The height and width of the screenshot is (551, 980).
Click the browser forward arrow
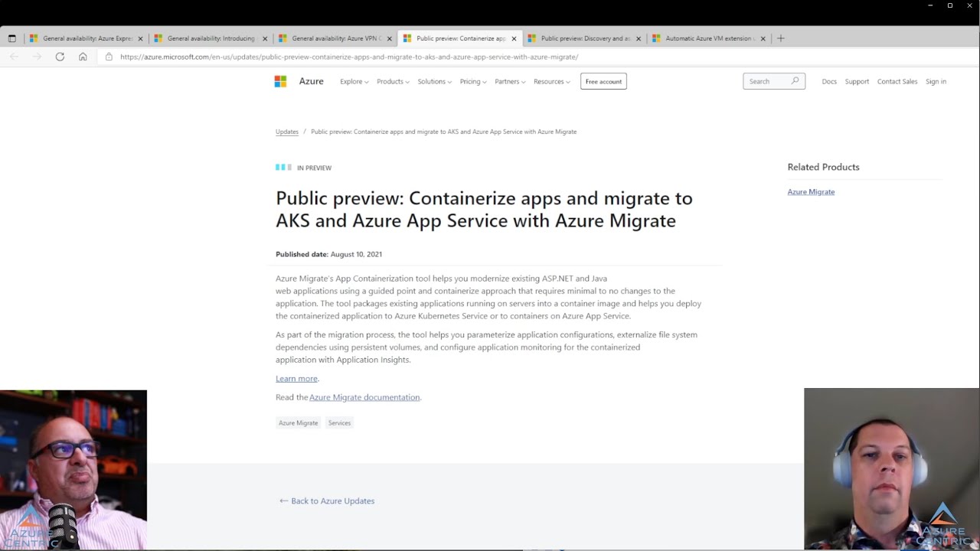[37, 57]
